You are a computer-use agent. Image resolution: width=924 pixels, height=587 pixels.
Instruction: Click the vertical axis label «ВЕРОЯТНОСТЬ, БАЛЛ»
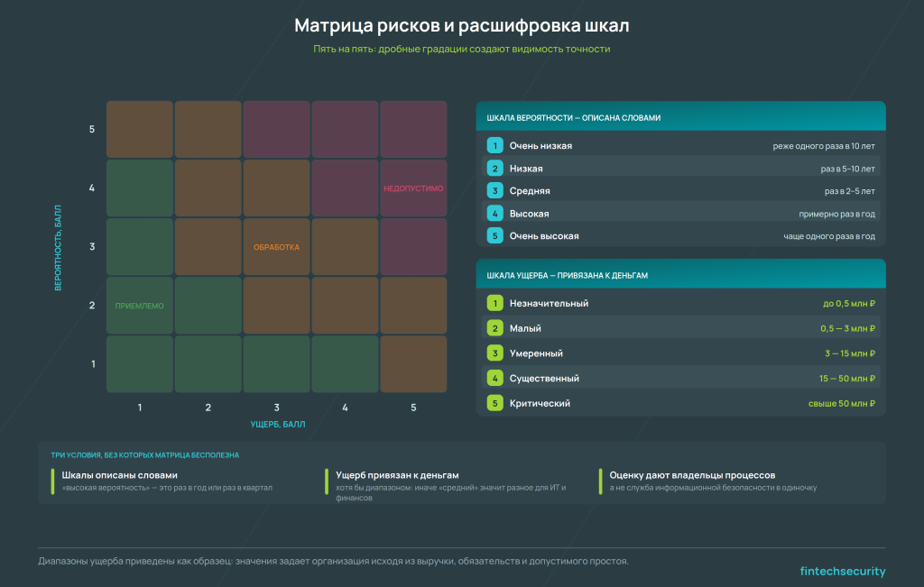tap(58, 248)
